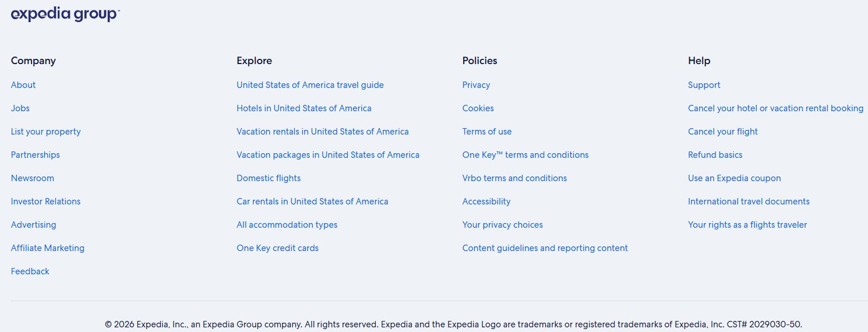Open the About company link
Screen dimensions: 868x332
[23, 85]
